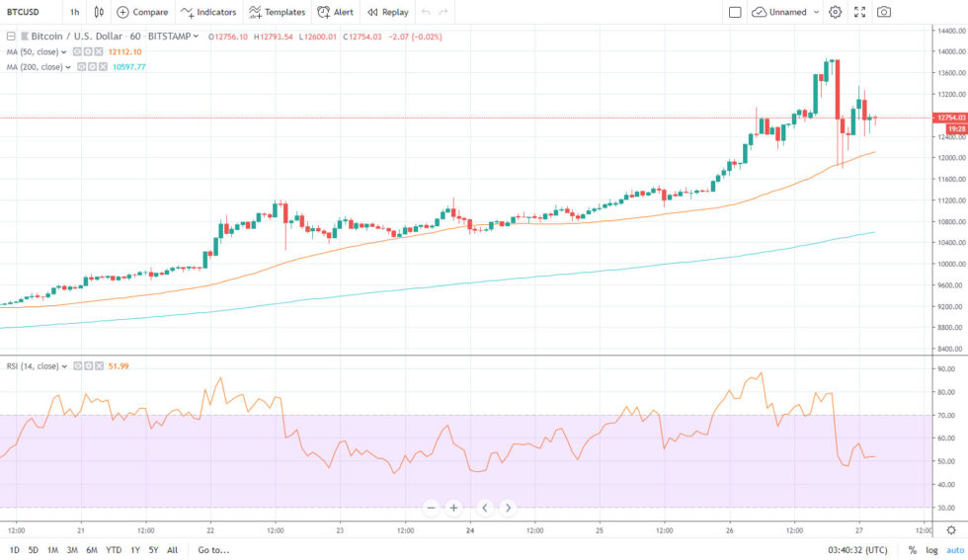Remove the MA (50, close) indicator

click(98, 52)
